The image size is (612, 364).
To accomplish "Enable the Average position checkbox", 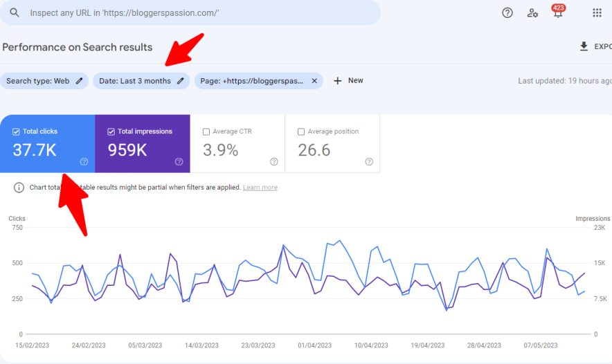I will (301, 131).
